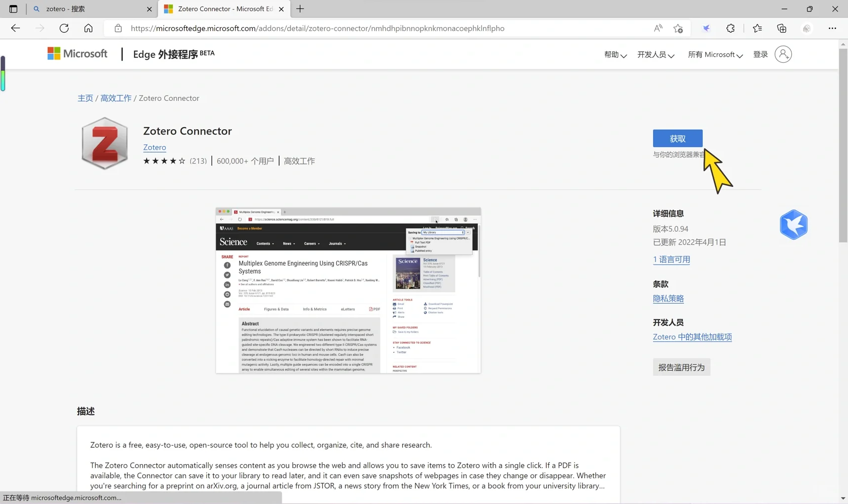Click the (213) ratings count
The width and height of the screenshot is (848, 504).
point(198,161)
